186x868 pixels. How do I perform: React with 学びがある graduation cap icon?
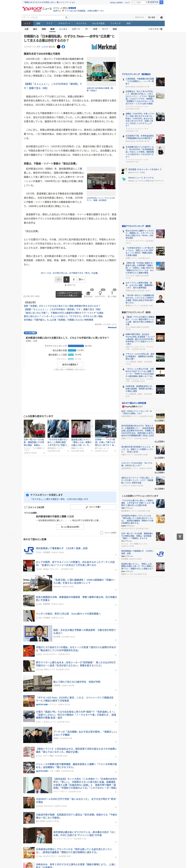89,293
